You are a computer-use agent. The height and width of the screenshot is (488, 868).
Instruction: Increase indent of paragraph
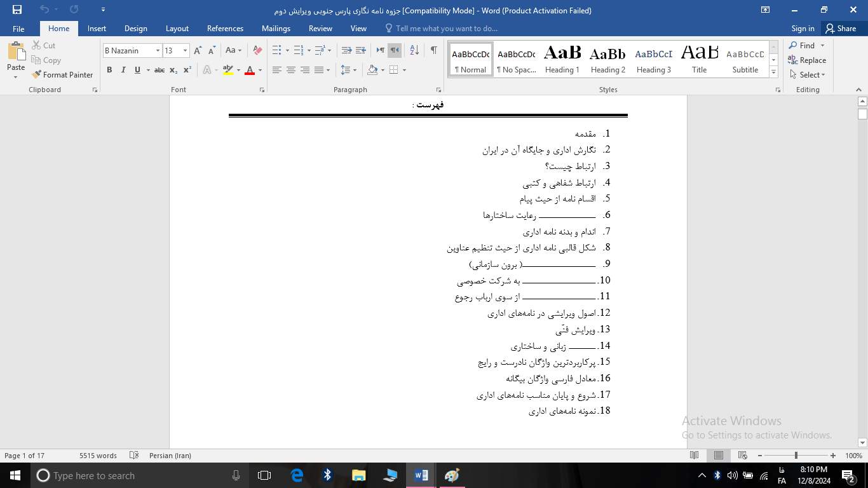(360, 50)
